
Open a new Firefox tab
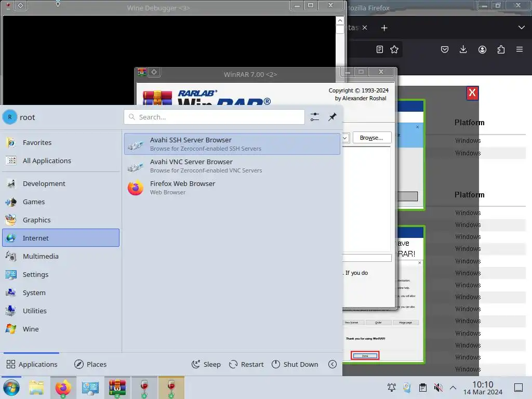pyautogui.click(x=384, y=28)
